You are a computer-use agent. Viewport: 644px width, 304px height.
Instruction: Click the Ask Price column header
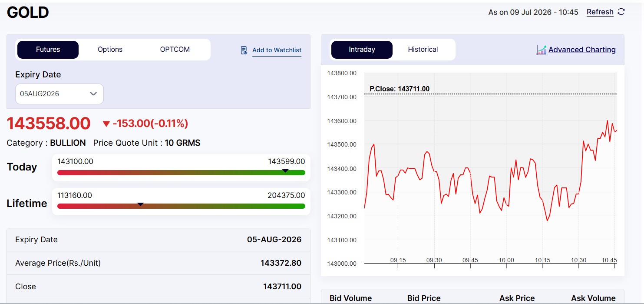(x=517, y=298)
